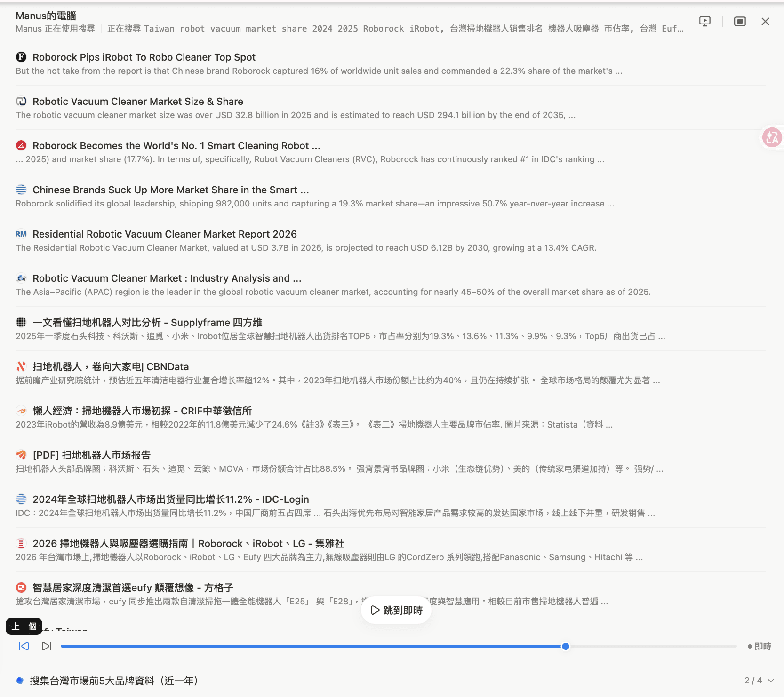Click snippet mentioning 市场份额合计占比88.5%

click(x=340, y=469)
